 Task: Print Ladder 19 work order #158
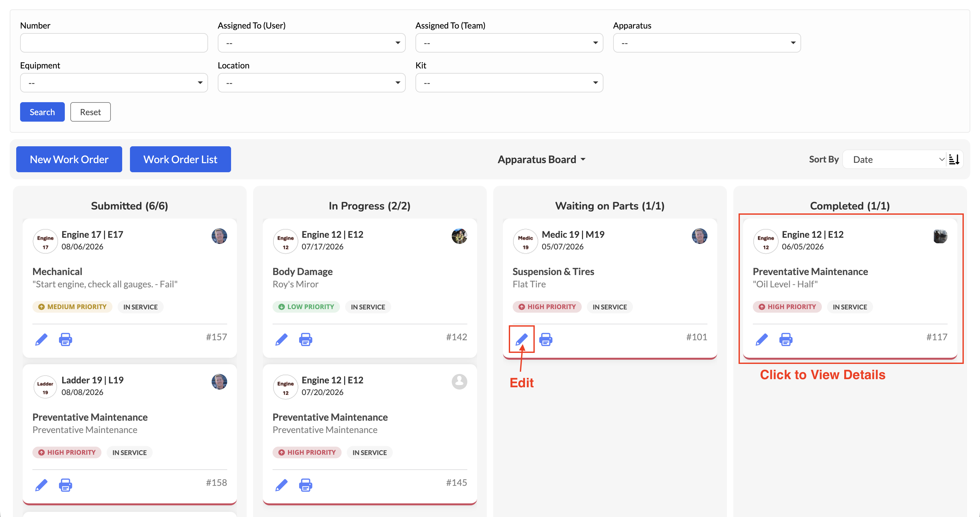[x=65, y=485]
